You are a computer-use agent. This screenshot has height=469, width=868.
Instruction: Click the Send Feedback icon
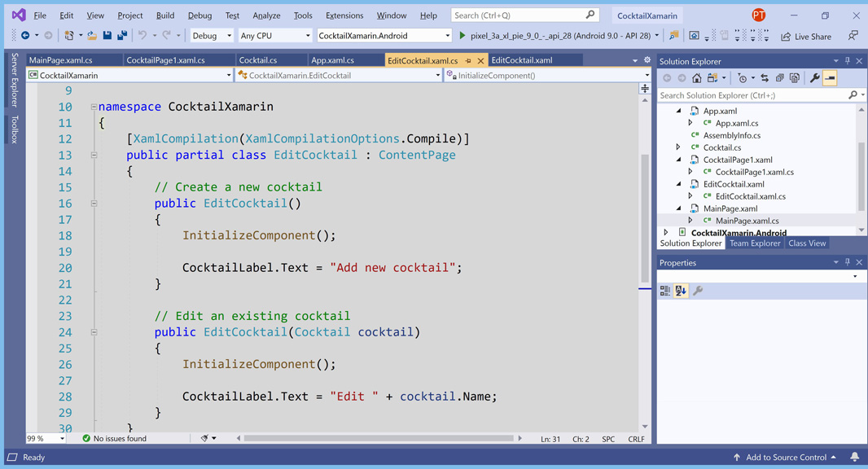[x=853, y=36]
